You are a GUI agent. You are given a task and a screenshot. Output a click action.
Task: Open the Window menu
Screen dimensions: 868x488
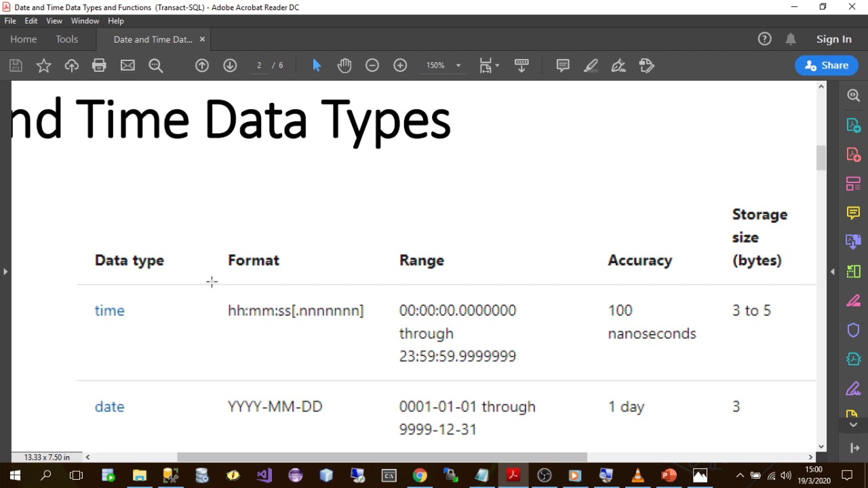[x=85, y=21]
